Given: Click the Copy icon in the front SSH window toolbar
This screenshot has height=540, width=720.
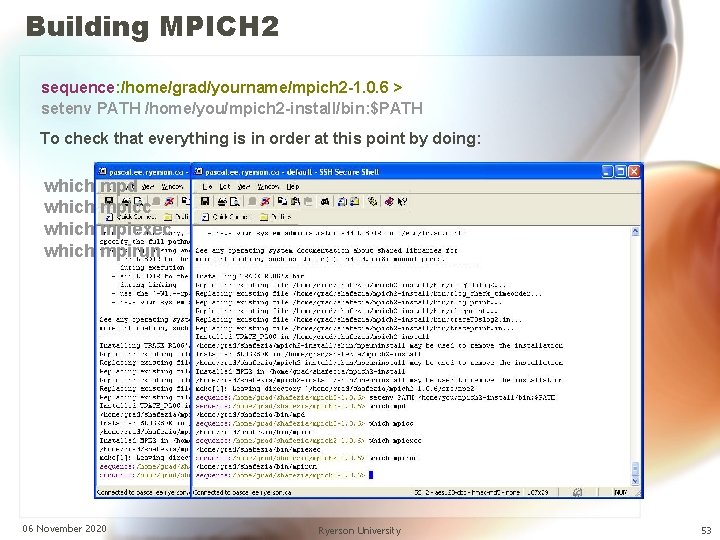Looking at the screenshot, I should [282, 201].
